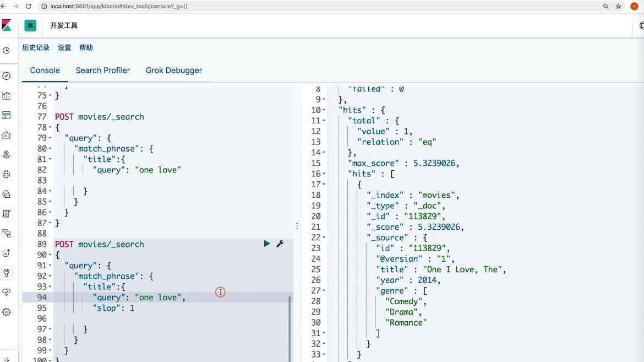Open Stack Monitoring heartbeat icon
Viewport: 644px width, 362px height.
pyautogui.click(x=7, y=292)
